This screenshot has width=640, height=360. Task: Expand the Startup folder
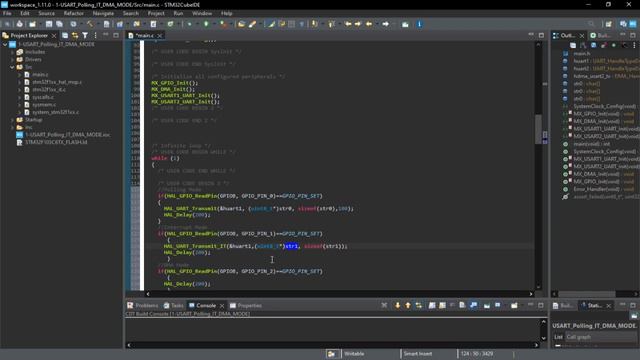coord(13,120)
